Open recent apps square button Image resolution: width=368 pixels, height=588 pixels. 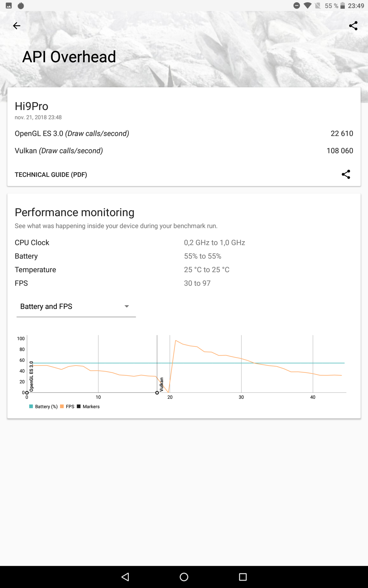point(243,577)
